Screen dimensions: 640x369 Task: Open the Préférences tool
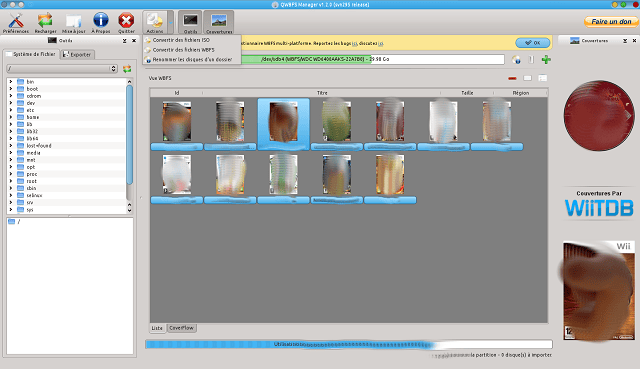16,22
